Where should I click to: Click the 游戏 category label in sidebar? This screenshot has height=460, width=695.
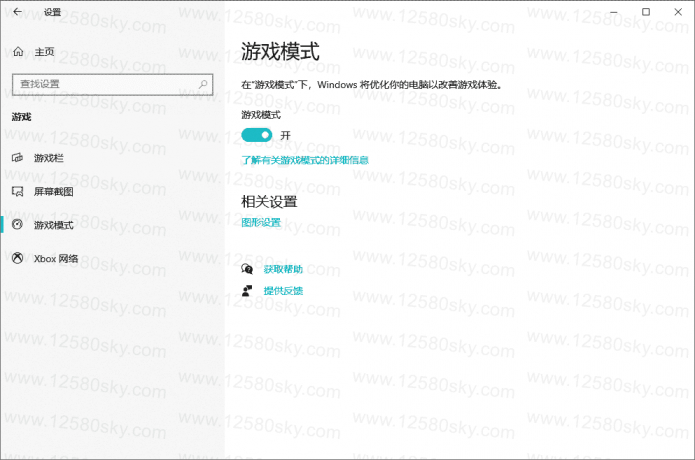(x=21, y=117)
